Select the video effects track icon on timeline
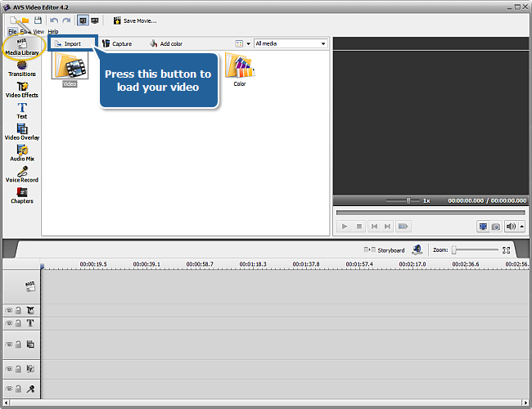The width and height of the screenshot is (532, 409). click(x=30, y=310)
